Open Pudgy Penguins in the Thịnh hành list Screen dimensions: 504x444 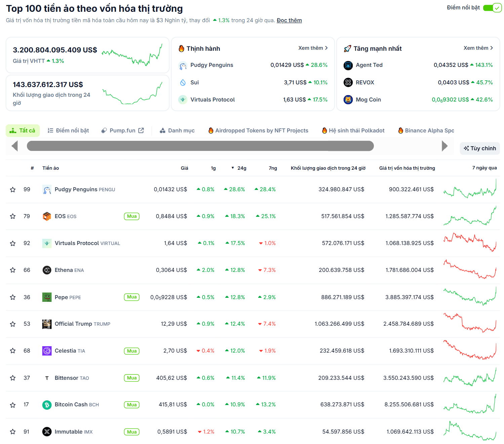click(x=212, y=65)
